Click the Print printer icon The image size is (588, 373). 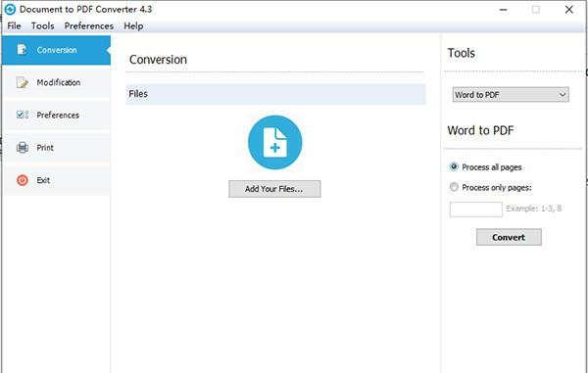[x=23, y=148]
